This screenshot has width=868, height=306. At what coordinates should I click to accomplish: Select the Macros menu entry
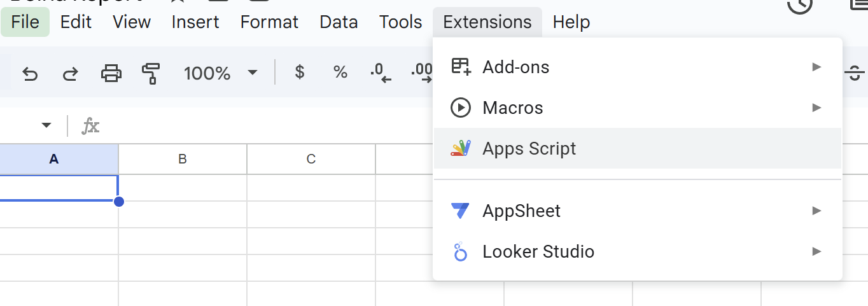(x=638, y=108)
